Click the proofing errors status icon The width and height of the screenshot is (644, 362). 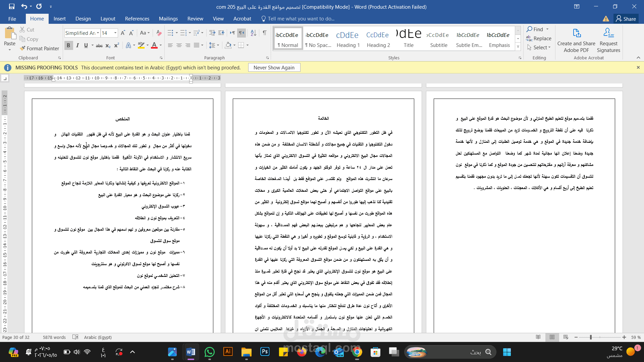click(x=75, y=337)
